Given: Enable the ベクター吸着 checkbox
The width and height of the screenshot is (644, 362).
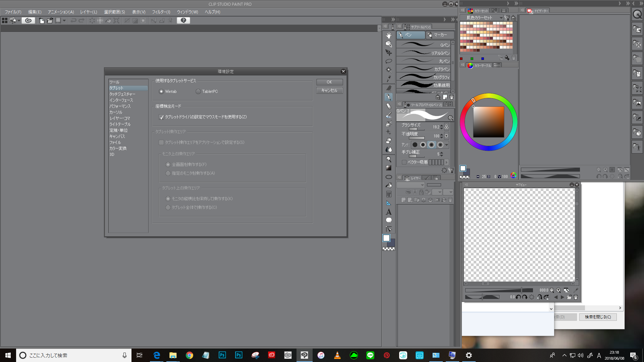Looking at the screenshot, I should tap(404, 162).
